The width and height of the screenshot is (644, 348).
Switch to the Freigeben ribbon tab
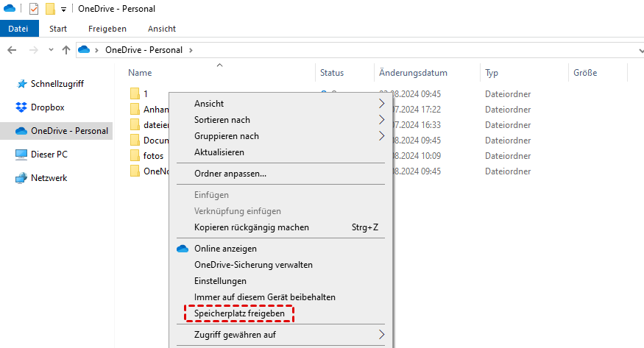click(x=107, y=29)
